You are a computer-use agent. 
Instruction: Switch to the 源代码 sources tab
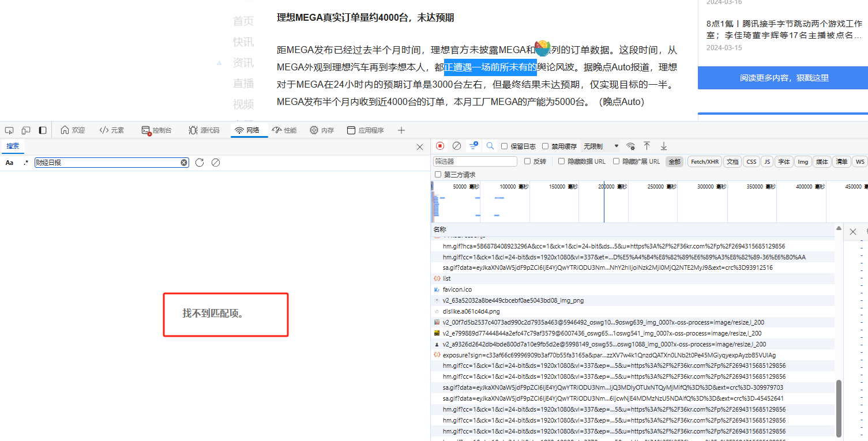204,130
